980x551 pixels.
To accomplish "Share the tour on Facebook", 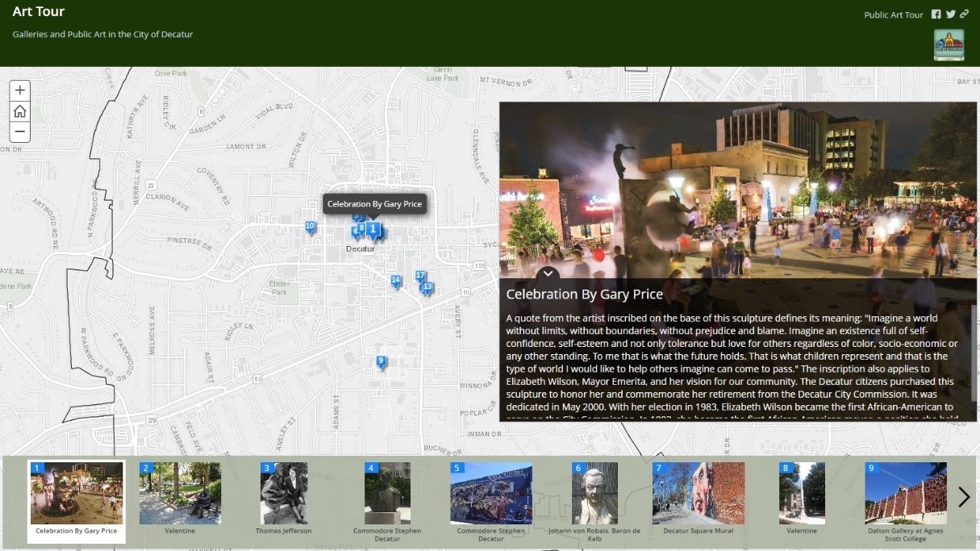I will tap(936, 15).
